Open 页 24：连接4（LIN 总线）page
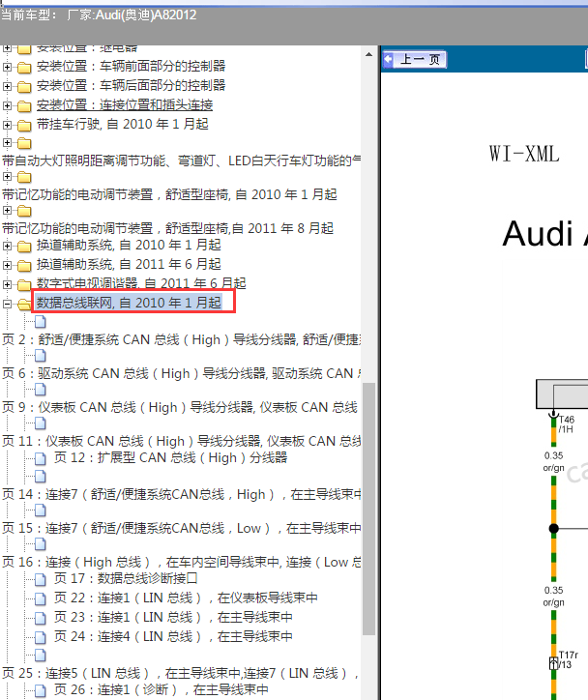 pos(173,636)
